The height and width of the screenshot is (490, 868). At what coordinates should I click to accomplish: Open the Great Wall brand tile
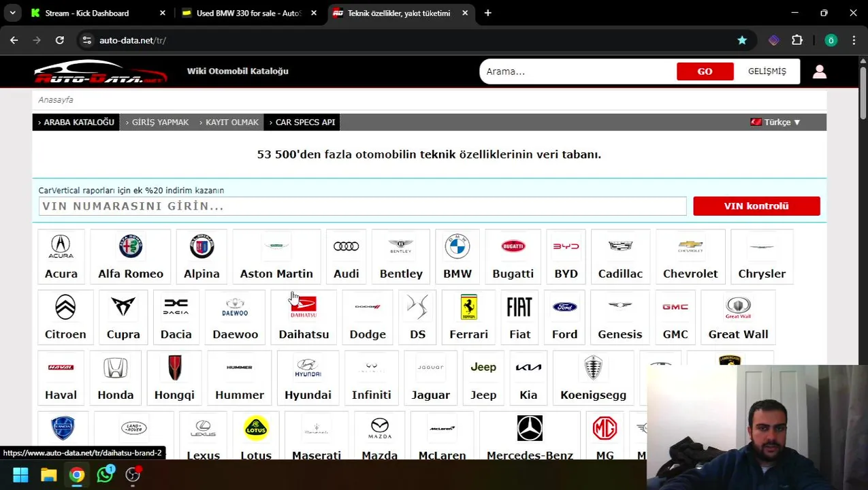pos(738,317)
